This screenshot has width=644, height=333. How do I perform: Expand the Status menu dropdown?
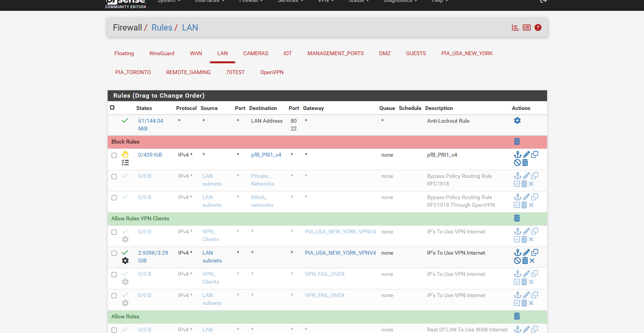(359, 1)
